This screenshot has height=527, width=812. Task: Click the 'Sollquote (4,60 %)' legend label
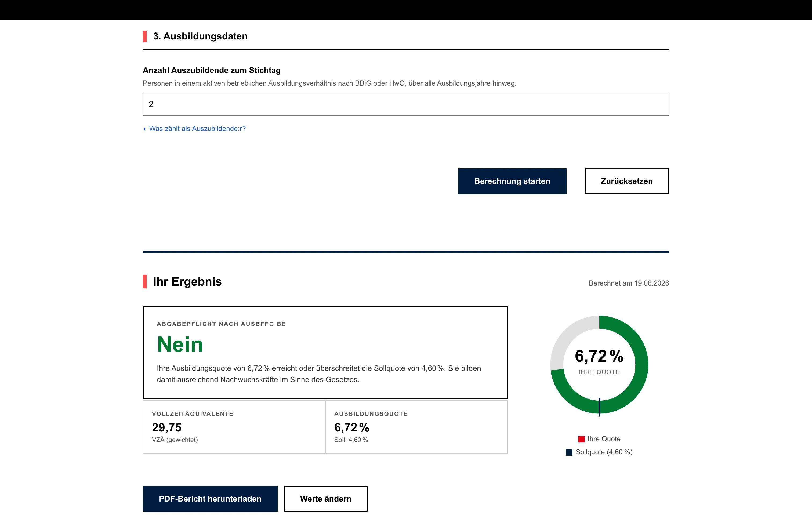pos(604,452)
